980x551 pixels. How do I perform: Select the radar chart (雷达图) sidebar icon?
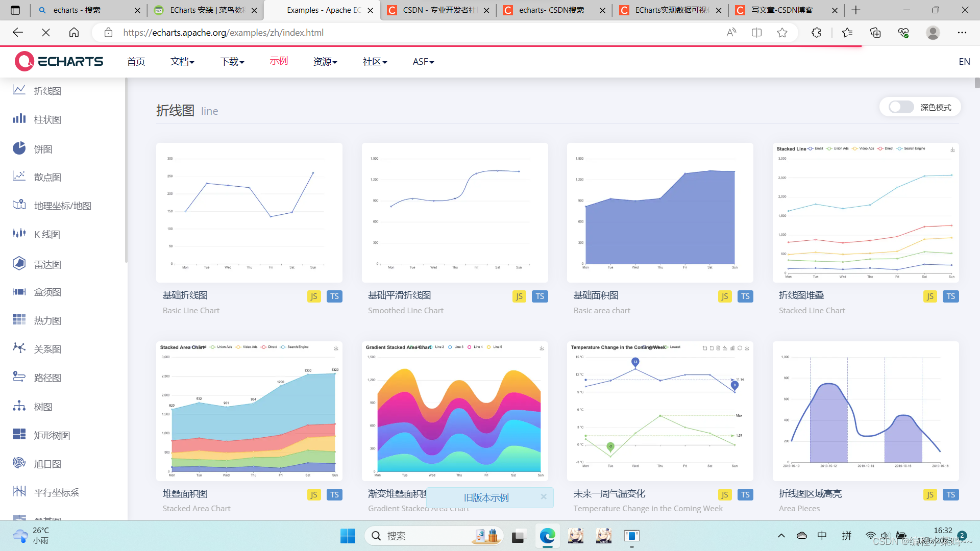[x=19, y=264]
